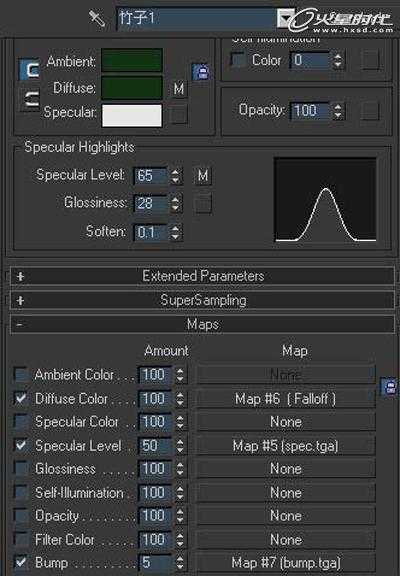This screenshot has width=400, height=576.
Task: Enable the Ambient Color map checkbox
Action: [21, 374]
